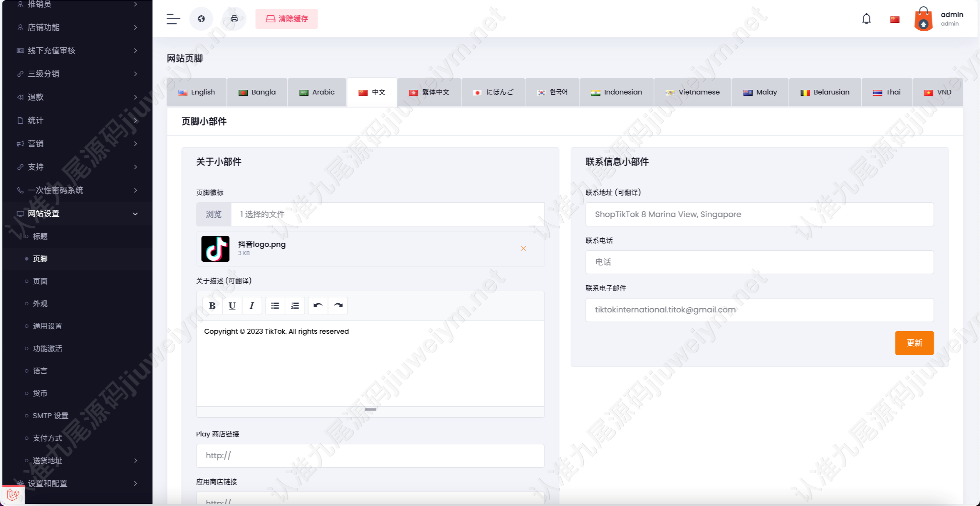This screenshot has width=980, height=506.
Task: Expand the 线下充值审核 menu
Action: pyautogui.click(x=77, y=51)
